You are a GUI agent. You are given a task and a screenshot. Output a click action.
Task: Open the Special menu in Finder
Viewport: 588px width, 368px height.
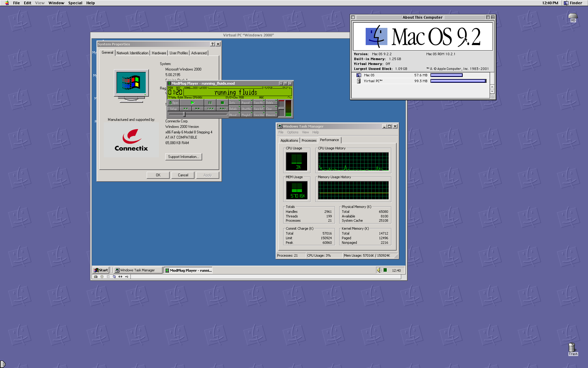(75, 3)
